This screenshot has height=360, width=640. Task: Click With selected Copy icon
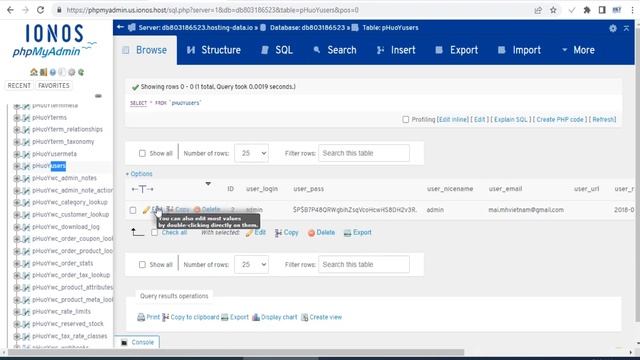click(x=278, y=233)
